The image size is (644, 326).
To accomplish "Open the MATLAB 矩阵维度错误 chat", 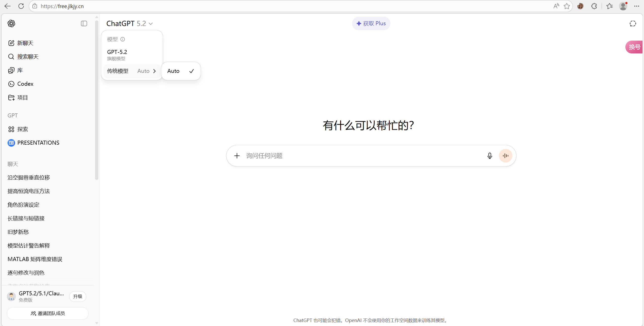I will [35, 259].
